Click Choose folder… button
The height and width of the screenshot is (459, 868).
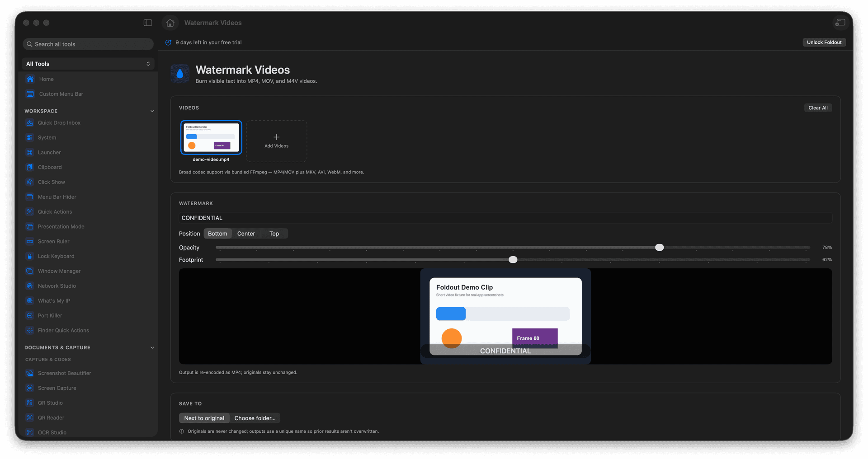255,418
